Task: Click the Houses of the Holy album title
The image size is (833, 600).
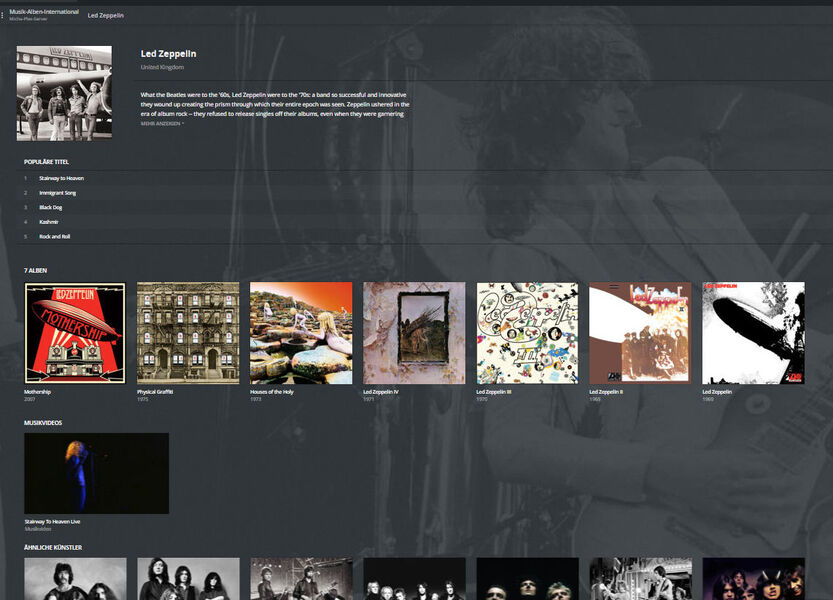Action: [272, 392]
